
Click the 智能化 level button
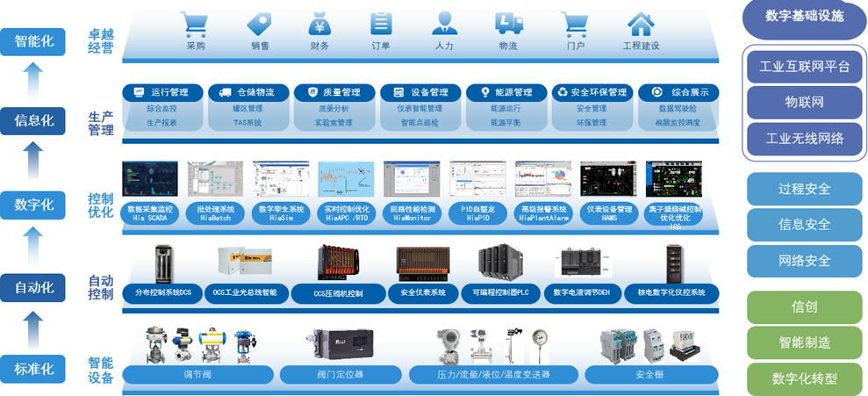pyautogui.click(x=33, y=41)
